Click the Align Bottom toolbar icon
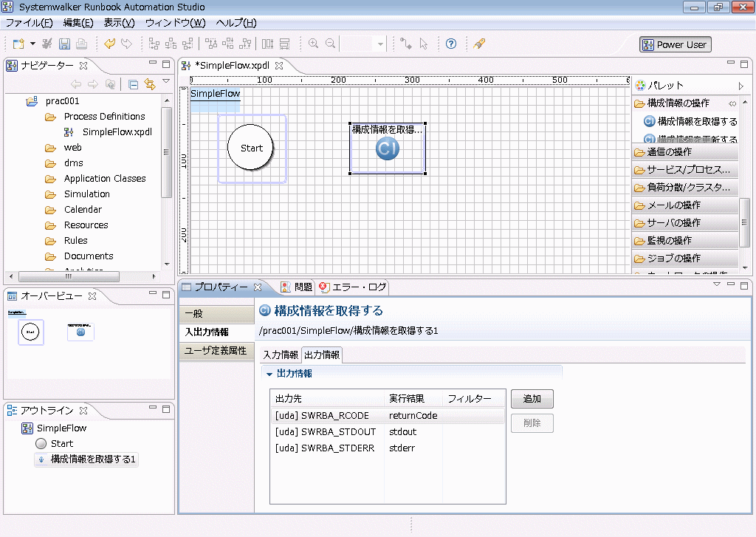The height and width of the screenshot is (537, 756). tap(245, 44)
